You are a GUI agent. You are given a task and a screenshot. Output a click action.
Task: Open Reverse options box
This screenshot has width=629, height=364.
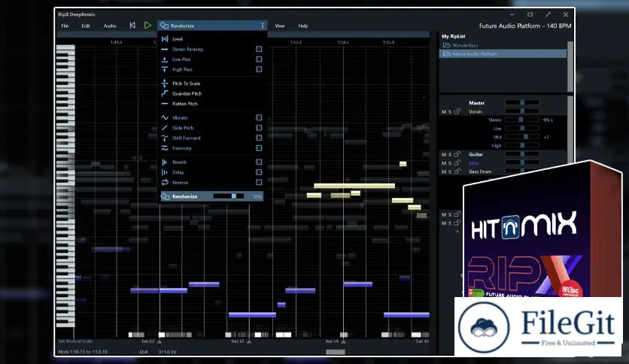click(x=259, y=183)
